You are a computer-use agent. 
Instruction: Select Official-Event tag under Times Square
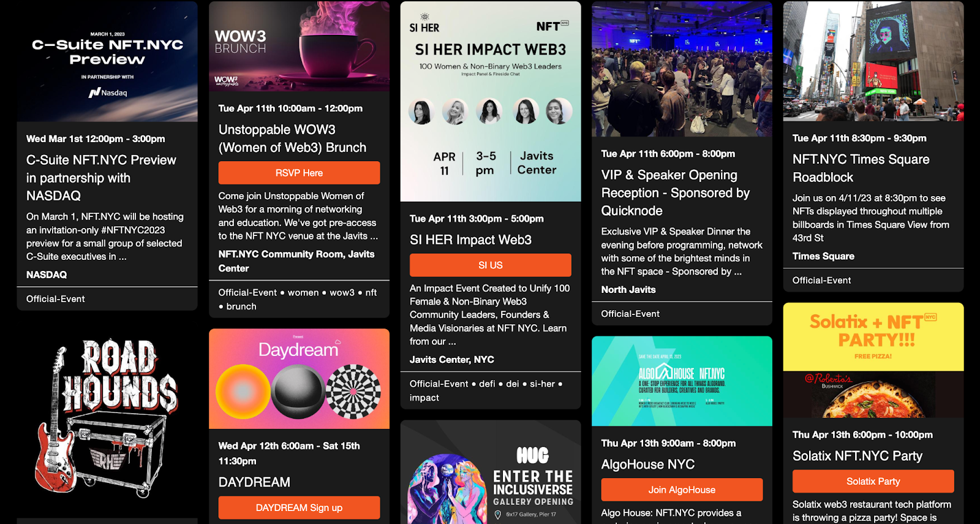click(x=821, y=281)
